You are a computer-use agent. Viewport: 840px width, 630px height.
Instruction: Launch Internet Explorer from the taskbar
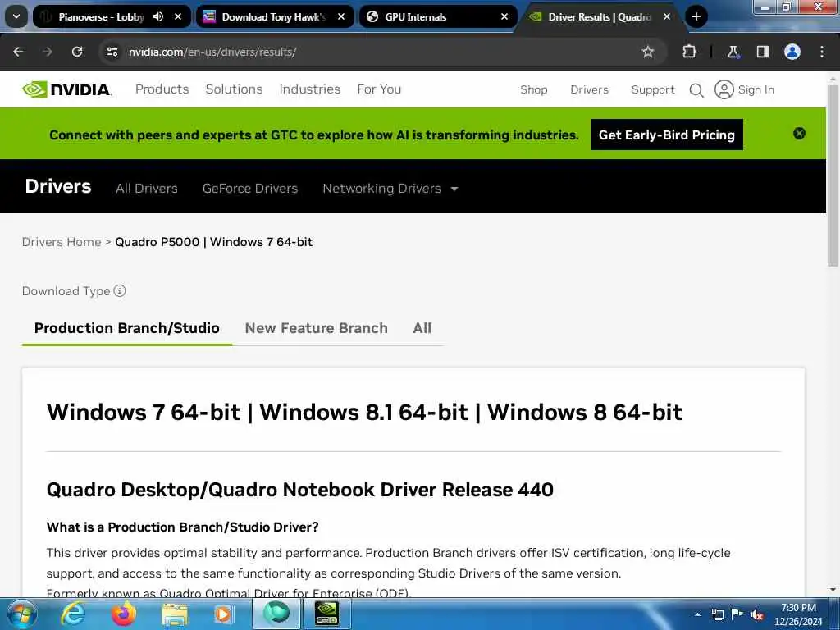click(72, 614)
